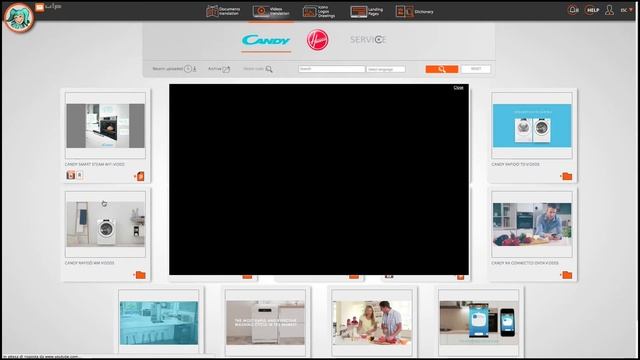Open Candy Smart Steam WiFi video thumbnail
Image resolution: width=640 pixels, height=360 pixels.
[105, 126]
